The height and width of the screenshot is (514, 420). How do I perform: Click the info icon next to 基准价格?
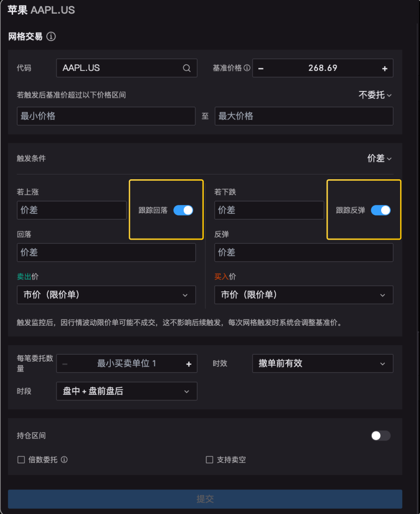point(247,68)
